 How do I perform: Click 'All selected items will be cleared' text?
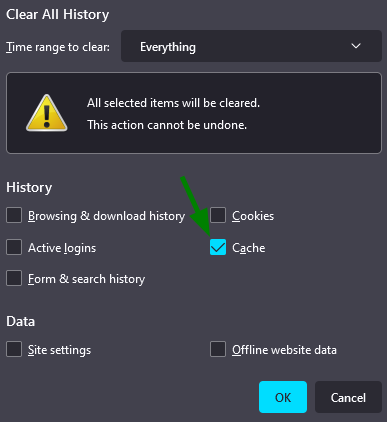[173, 103]
